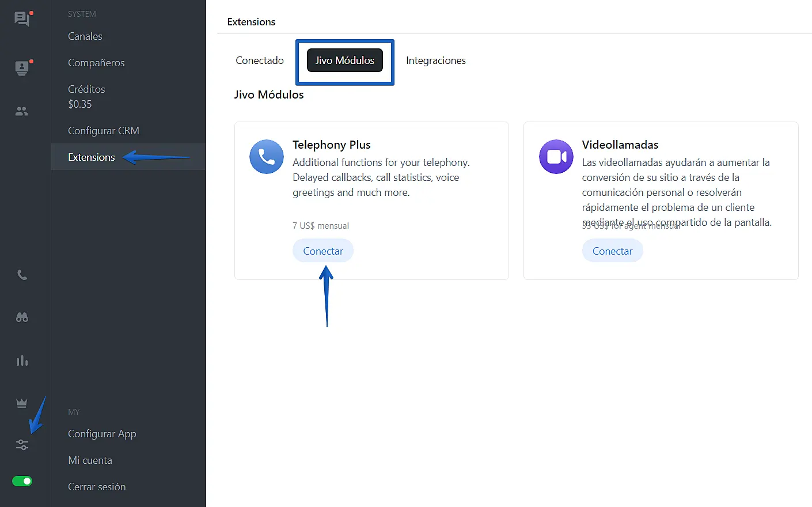Click the "7 US$ mensual" price text

tap(321, 226)
